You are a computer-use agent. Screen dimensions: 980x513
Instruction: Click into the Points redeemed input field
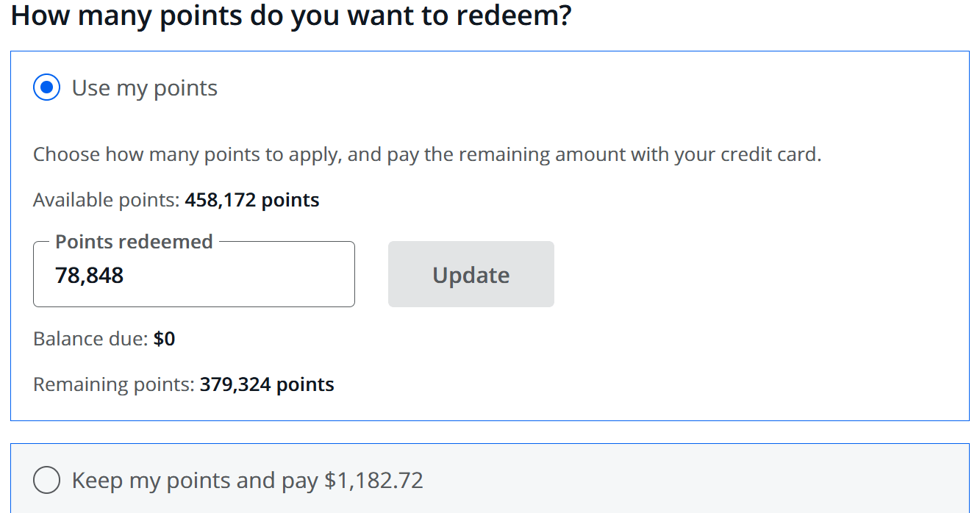pyautogui.click(x=193, y=276)
